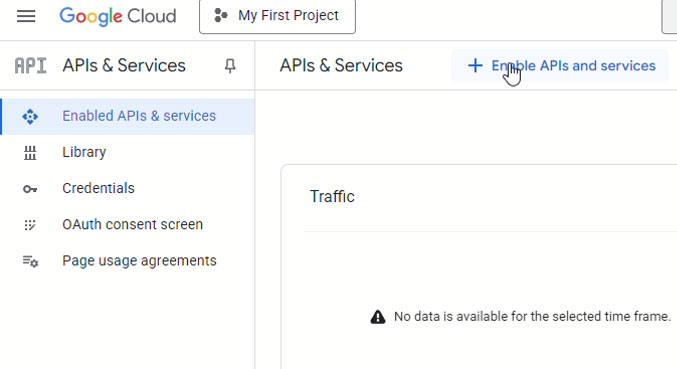Open the Credentials page

pos(127,189)
